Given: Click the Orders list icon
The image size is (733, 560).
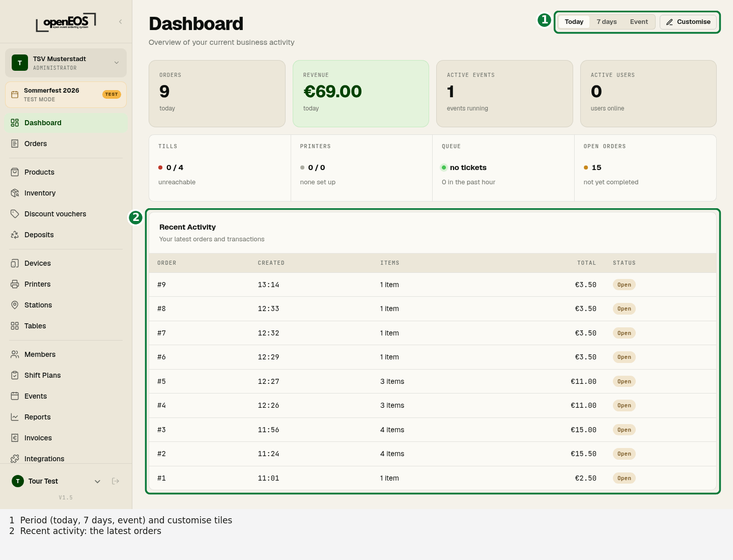Looking at the screenshot, I should (15, 144).
